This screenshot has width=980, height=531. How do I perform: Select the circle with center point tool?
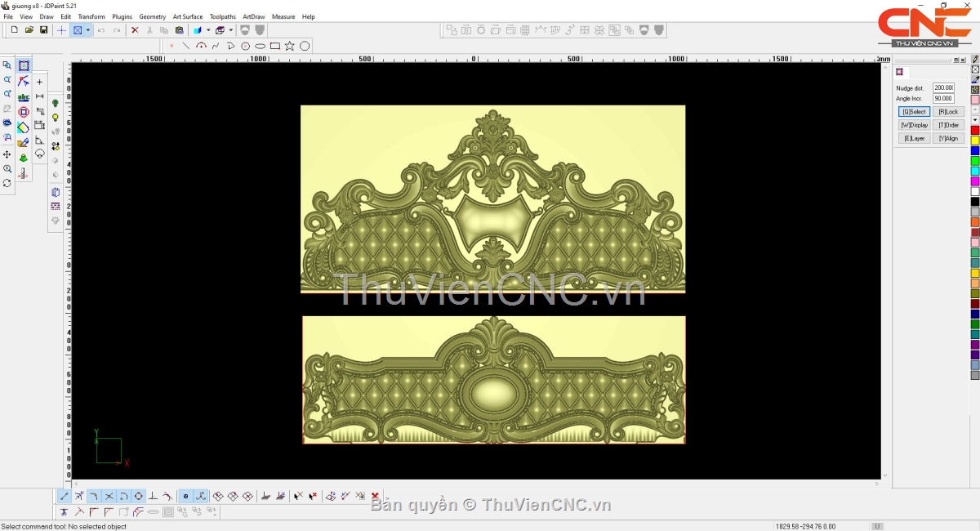tap(245, 46)
